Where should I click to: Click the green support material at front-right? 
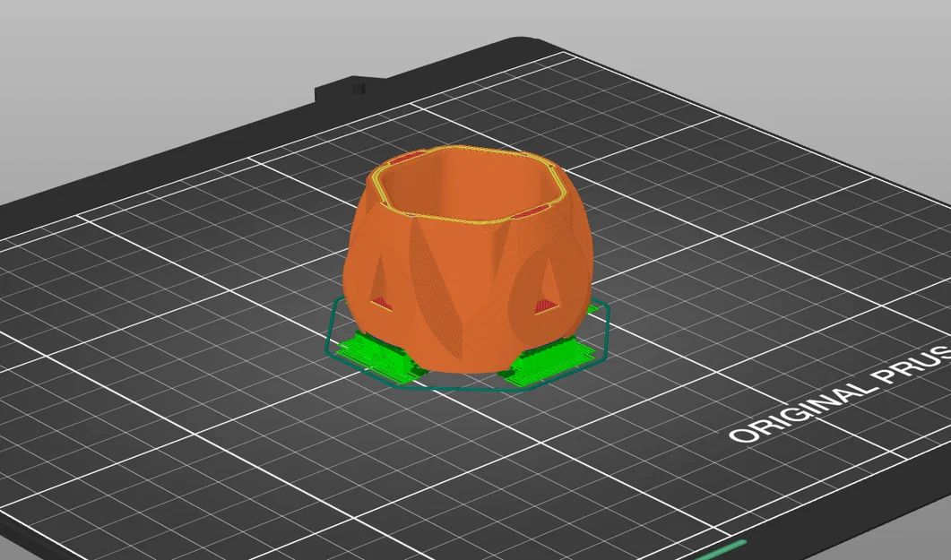pyautogui.click(x=544, y=362)
